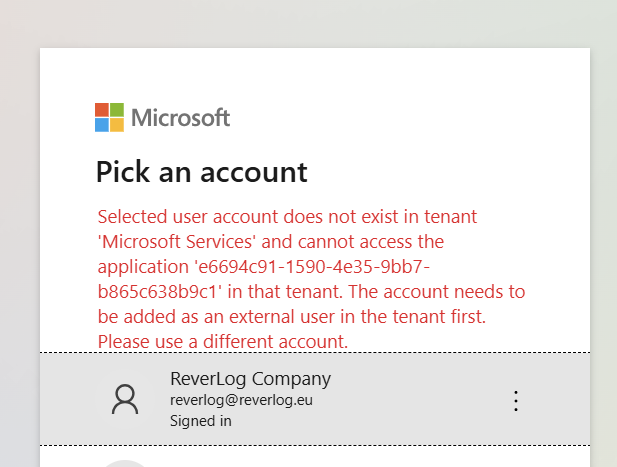Click the red error message paragraph
This screenshot has height=467, width=617.
[x=311, y=279]
